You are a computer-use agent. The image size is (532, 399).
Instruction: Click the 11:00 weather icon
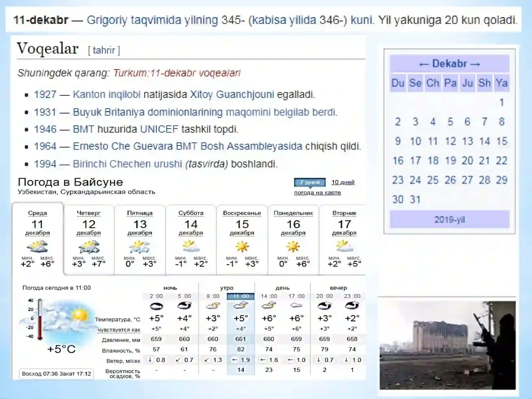(241, 306)
